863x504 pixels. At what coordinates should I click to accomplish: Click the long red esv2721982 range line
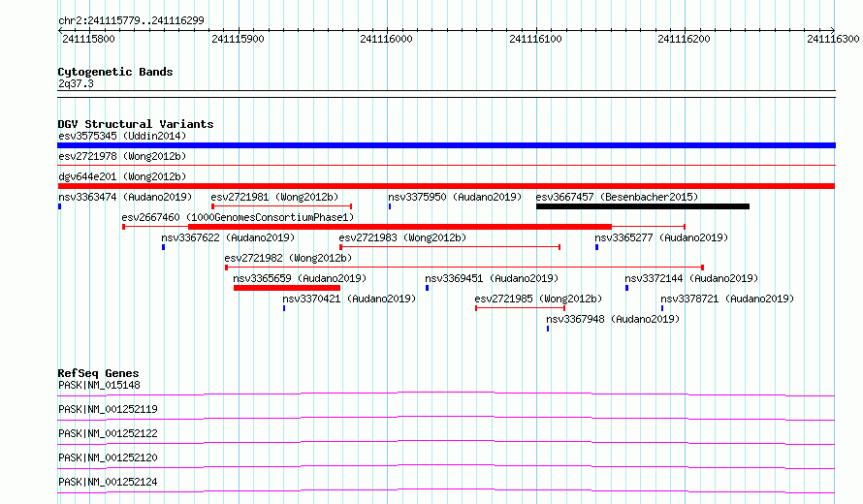tap(464, 268)
